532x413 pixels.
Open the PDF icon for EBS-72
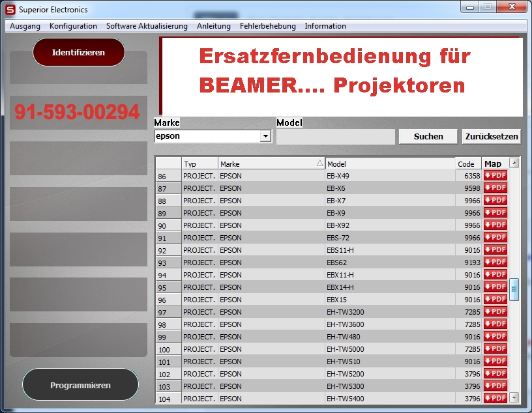click(495, 238)
